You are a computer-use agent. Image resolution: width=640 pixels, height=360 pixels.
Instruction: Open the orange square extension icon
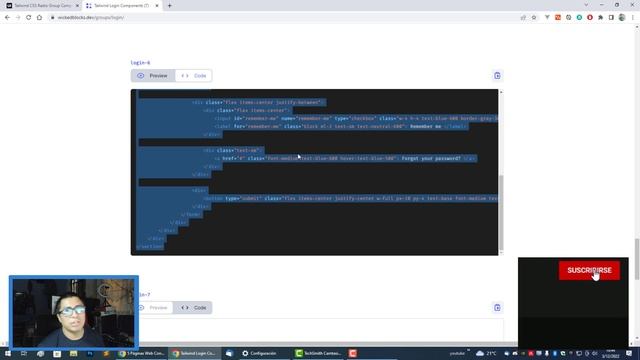558,18
